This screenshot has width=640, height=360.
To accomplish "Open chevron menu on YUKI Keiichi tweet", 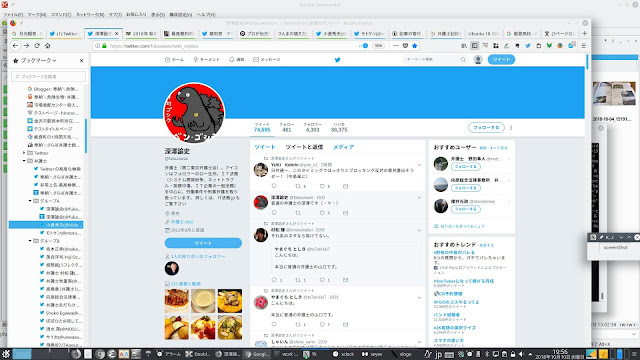I will [419, 165].
